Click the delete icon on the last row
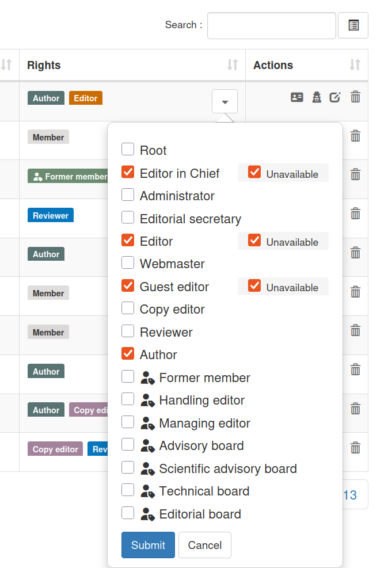The width and height of the screenshot is (392, 568). coord(355,448)
